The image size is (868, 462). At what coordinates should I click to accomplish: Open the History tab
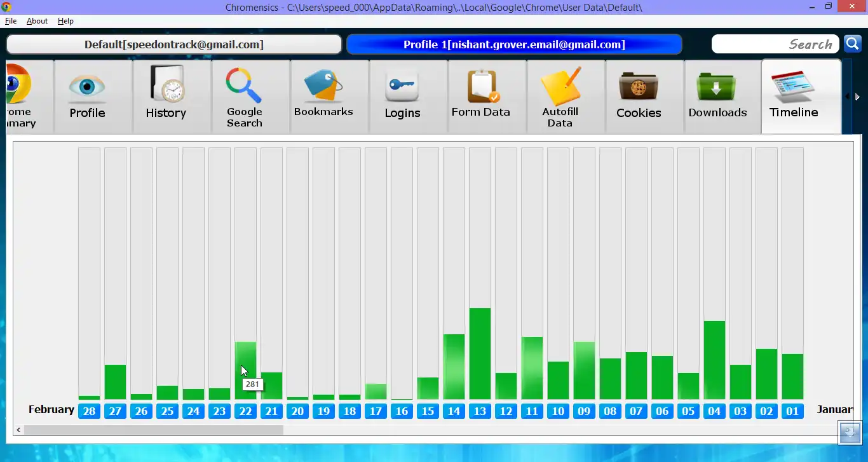pyautogui.click(x=172, y=97)
